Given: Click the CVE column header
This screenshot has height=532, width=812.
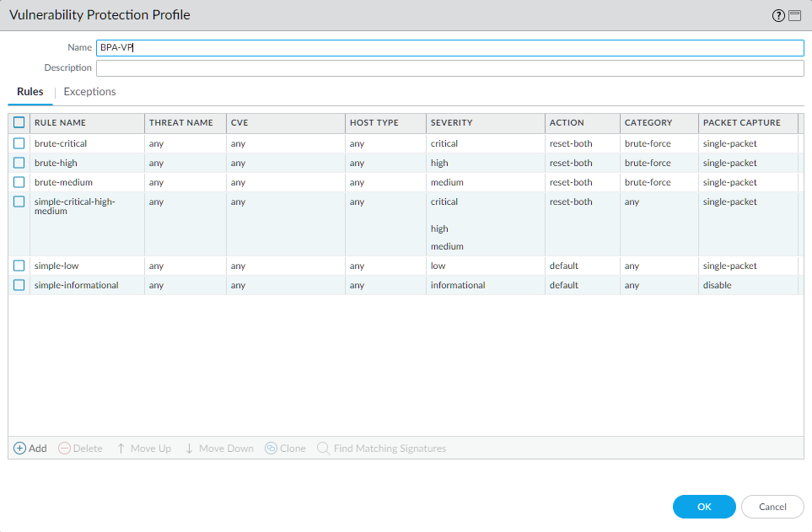Looking at the screenshot, I should tap(286, 123).
